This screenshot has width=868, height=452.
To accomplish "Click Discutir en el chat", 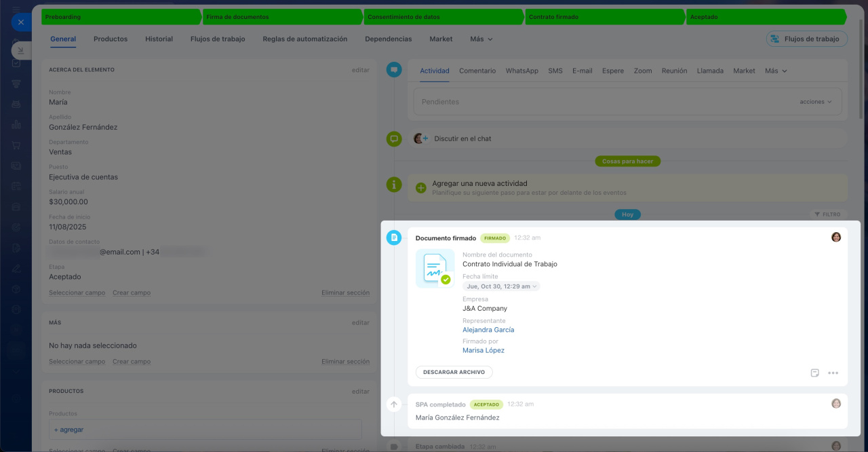I will click(x=462, y=138).
